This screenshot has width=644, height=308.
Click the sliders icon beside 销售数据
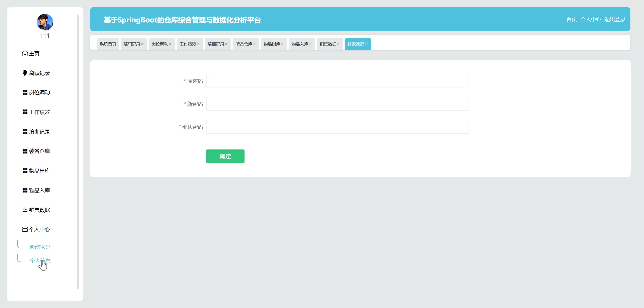click(x=25, y=210)
